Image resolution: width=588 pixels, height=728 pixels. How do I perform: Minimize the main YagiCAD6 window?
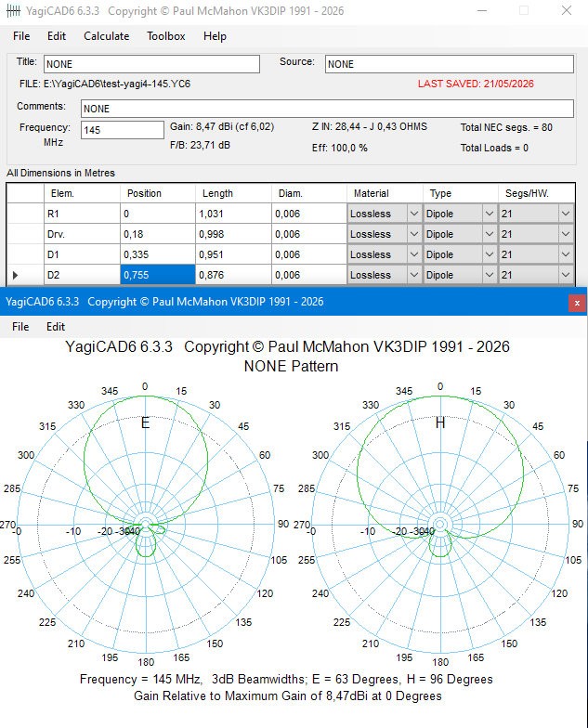point(482,11)
